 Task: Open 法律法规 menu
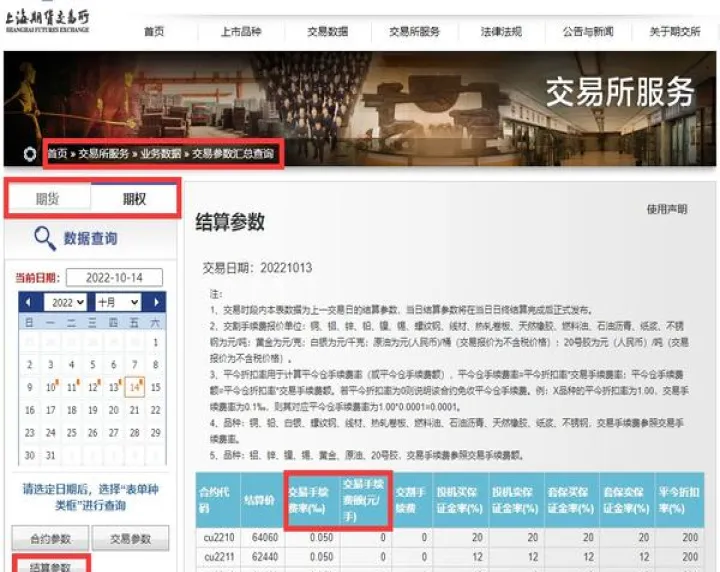[x=501, y=32]
